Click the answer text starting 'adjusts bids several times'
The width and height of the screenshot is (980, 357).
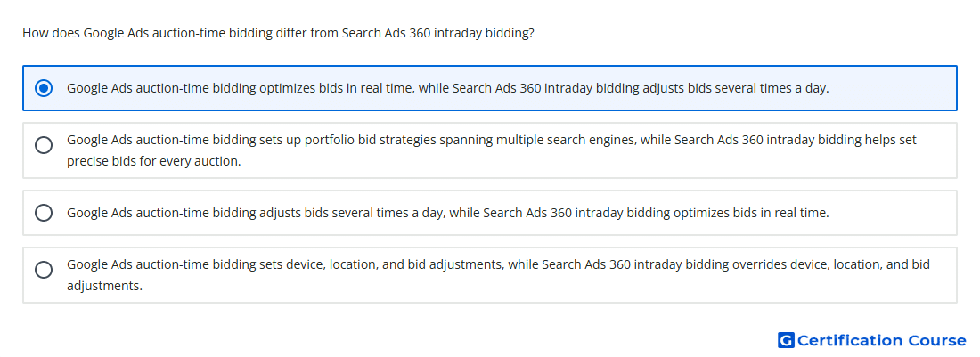click(x=447, y=213)
